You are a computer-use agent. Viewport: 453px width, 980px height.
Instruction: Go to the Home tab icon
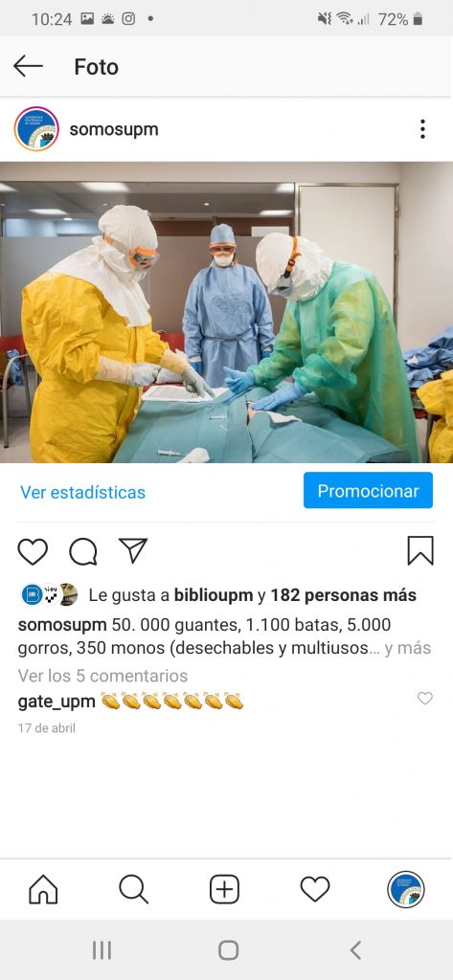(43, 889)
